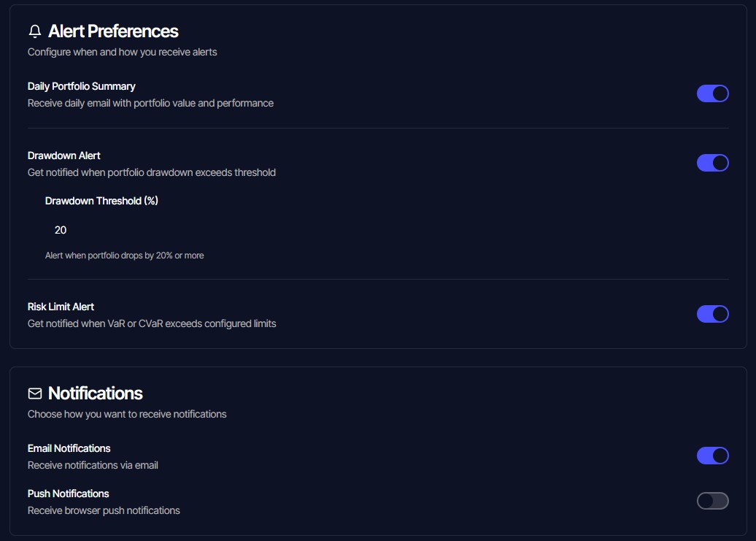Viewport: 756px width, 541px height.
Task: Click the Risk Limit Alert label
Action: [x=61, y=307]
